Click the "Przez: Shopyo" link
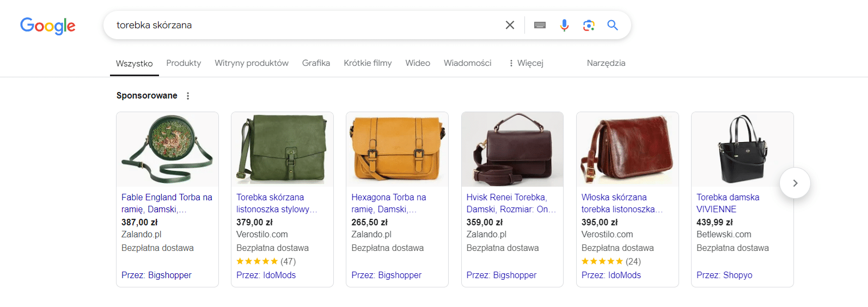The image size is (868, 307). [724, 275]
